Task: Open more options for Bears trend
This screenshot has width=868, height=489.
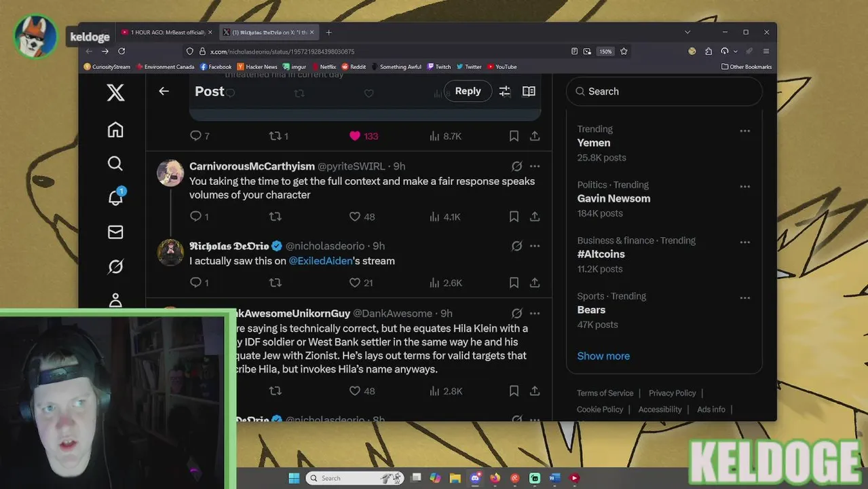Action: click(x=744, y=297)
